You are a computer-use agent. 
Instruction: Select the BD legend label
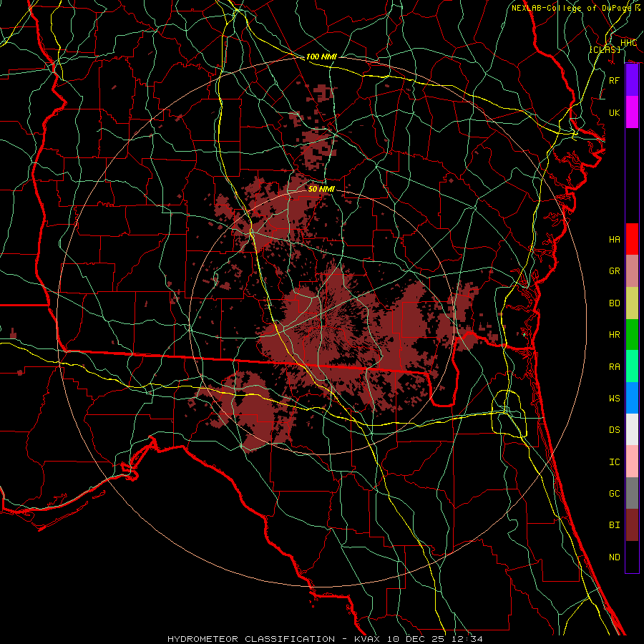tap(615, 303)
